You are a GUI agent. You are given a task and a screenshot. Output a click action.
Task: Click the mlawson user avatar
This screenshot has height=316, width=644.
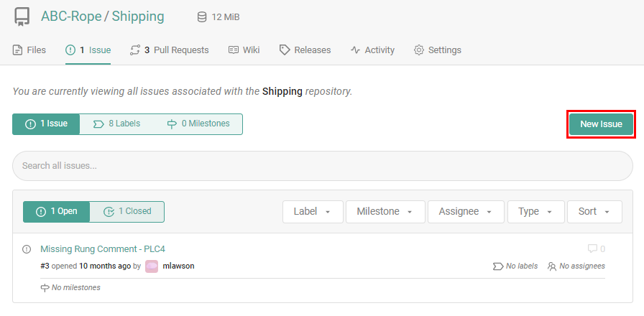point(152,266)
